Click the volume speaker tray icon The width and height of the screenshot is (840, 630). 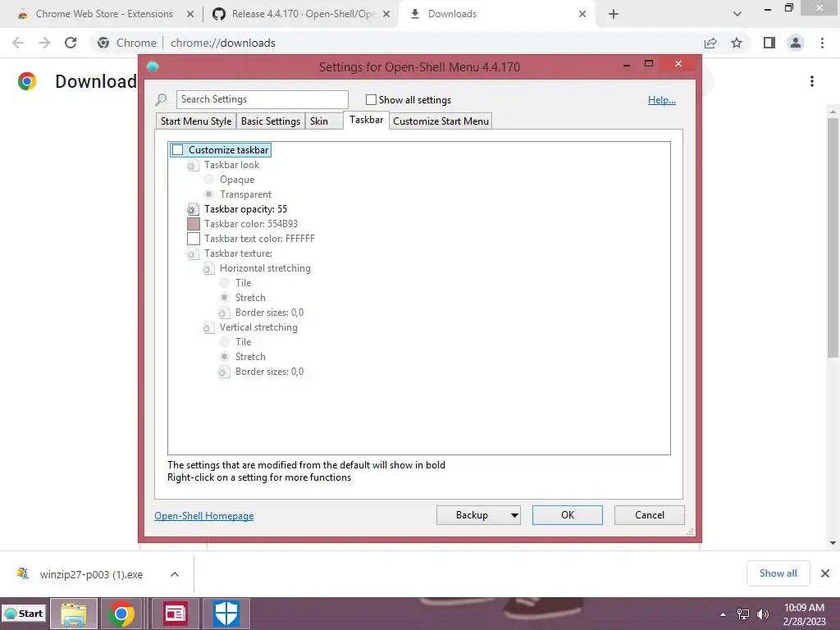[x=762, y=614]
